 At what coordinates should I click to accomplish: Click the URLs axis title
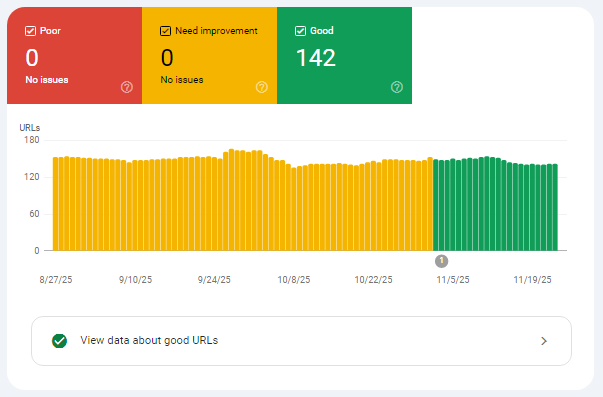(30, 128)
